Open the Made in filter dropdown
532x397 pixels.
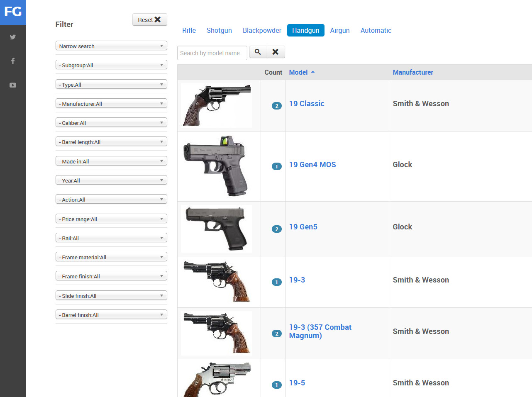(x=111, y=161)
